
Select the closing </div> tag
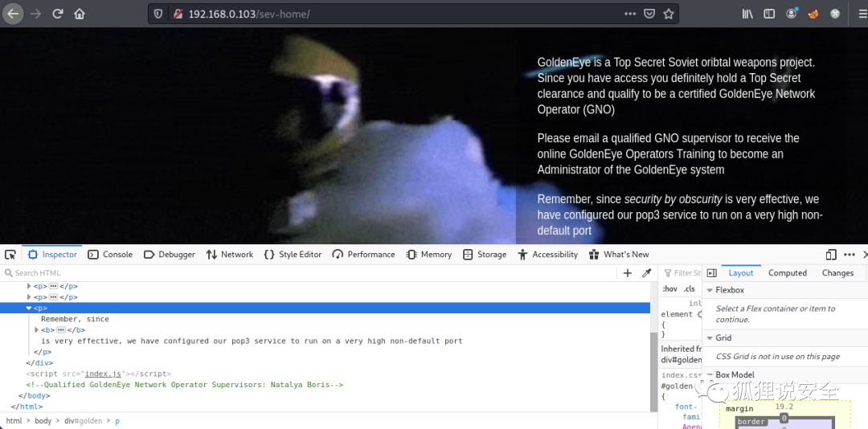[x=39, y=362]
